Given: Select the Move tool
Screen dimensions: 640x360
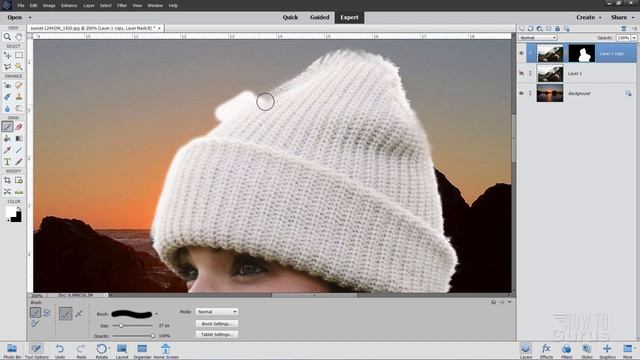Looking at the screenshot, I should (7, 55).
